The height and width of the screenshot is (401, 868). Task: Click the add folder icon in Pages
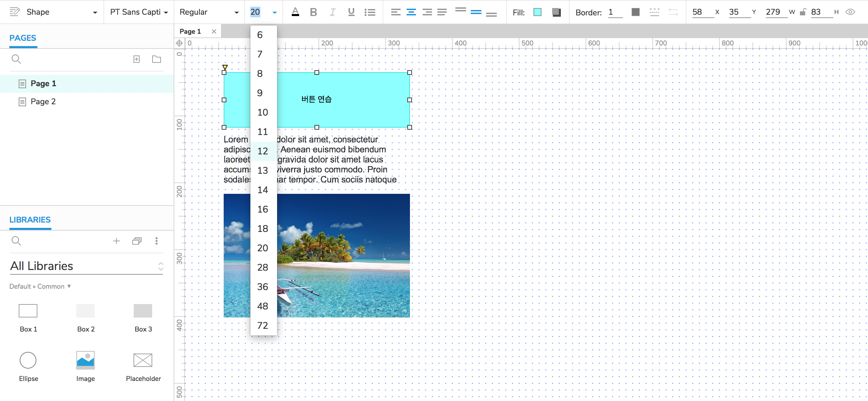click(x=156, y=59)
